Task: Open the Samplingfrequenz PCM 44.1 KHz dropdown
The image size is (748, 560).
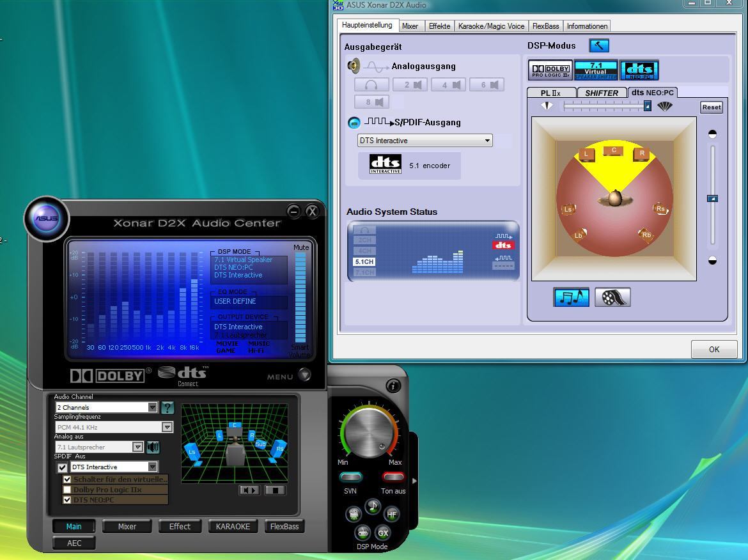Action: click(114, 427)
